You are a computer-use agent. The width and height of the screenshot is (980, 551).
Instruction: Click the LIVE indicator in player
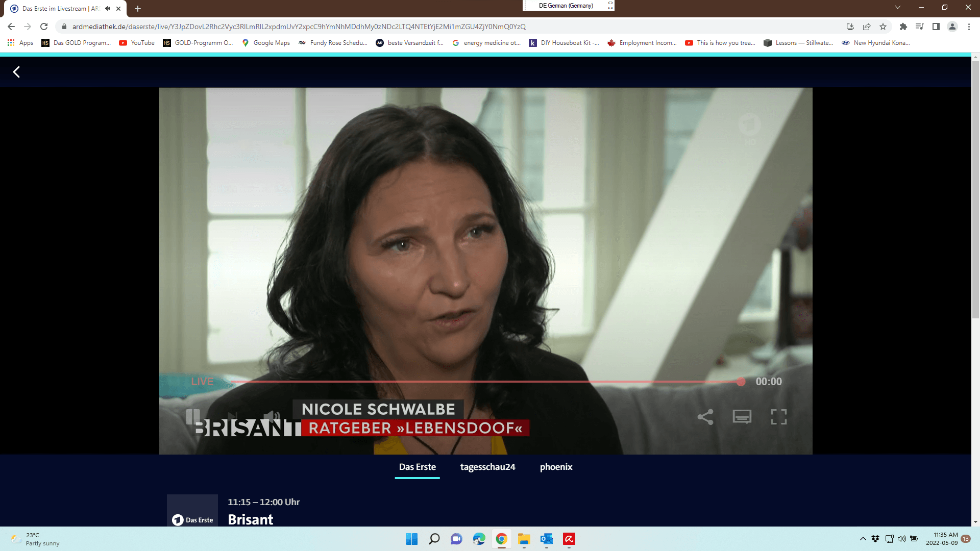[x=202, y=382]
